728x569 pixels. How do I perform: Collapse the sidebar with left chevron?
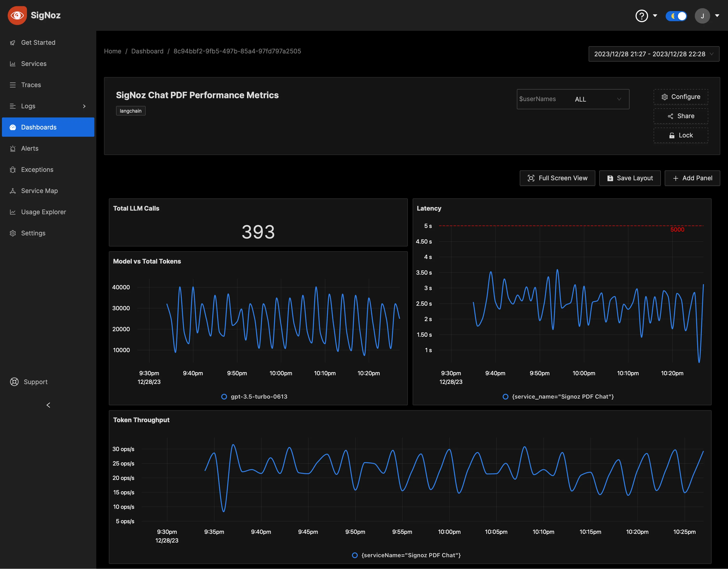tap(48, 405)
